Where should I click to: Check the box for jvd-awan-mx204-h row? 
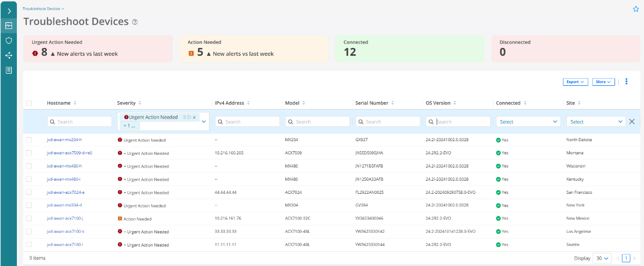click(x=29, y=140)
